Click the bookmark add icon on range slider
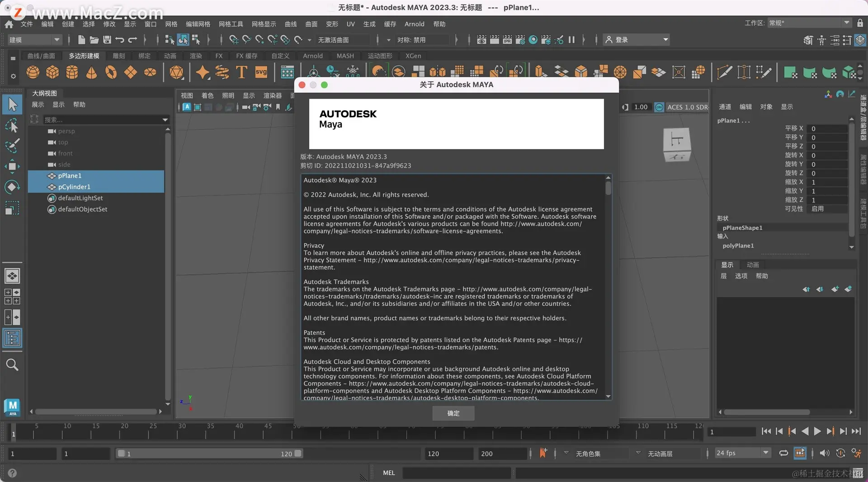This screenshot has height=482, width=868. [x=543, y=453]
